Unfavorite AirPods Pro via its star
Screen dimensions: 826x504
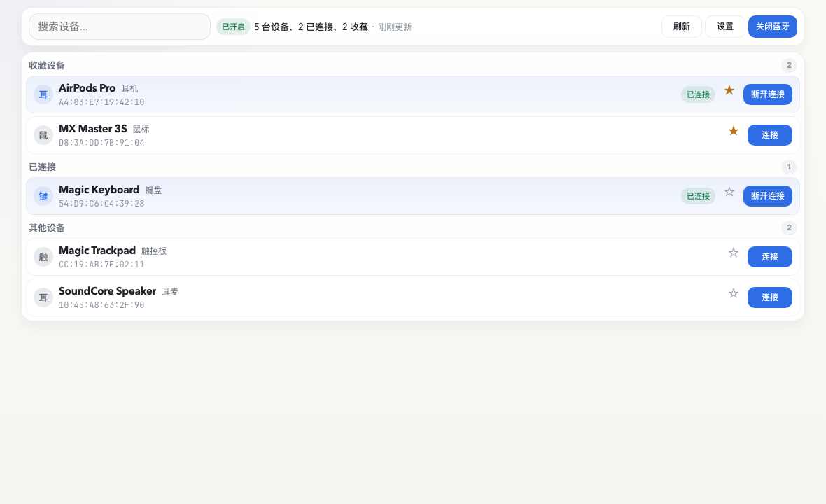point(729,90)
